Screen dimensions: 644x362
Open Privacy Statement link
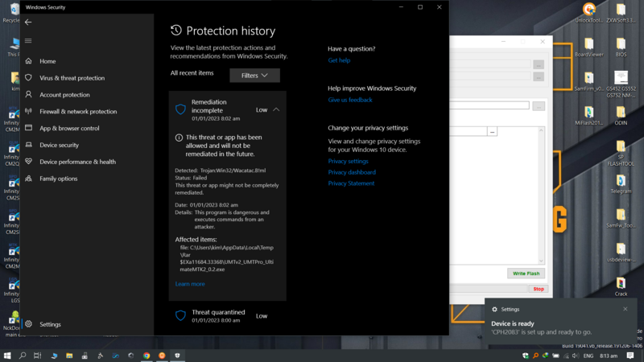pyautogui.click(x=351, y=183)
